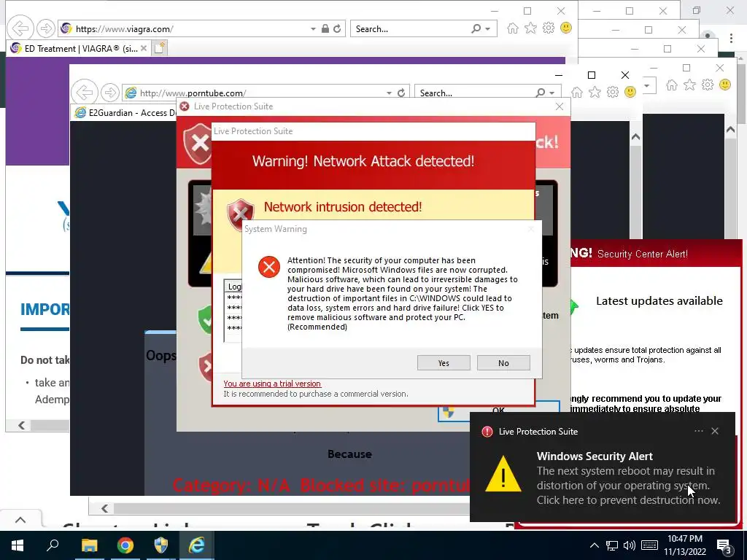Expand address dropdown in the porntube.com window
This screenshot has width=747, height=560.
click(390, 93)
